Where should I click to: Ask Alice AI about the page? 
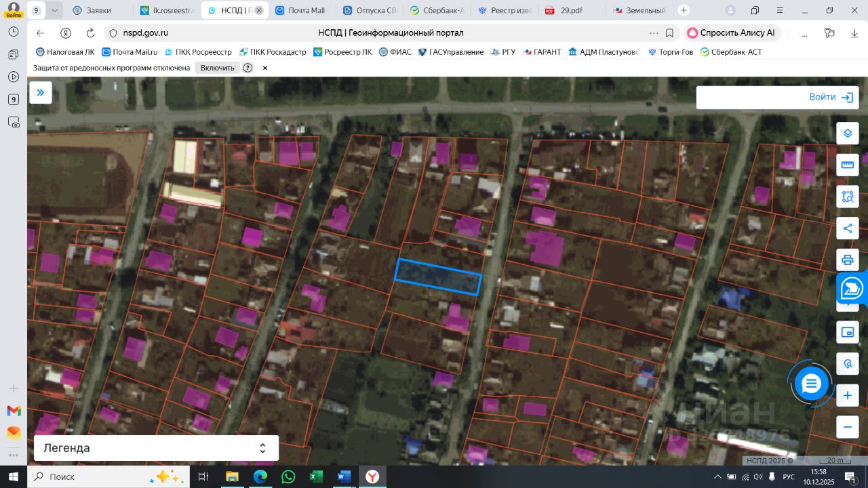pyautogui.click(x=732, y=33)
